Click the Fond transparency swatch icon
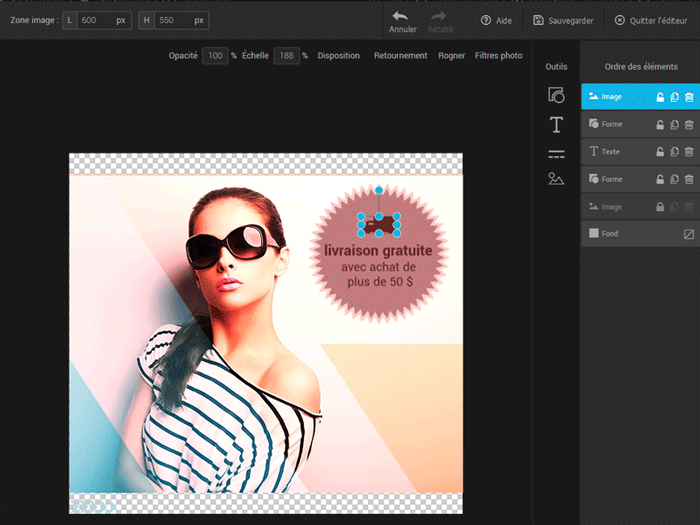 pos(688,234)
